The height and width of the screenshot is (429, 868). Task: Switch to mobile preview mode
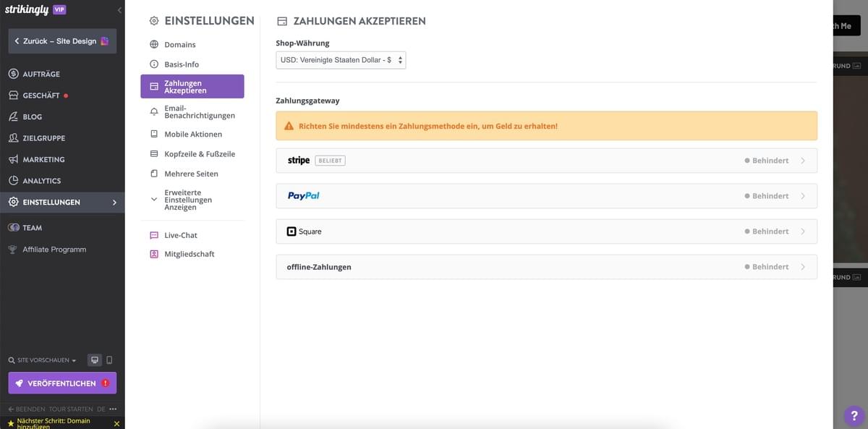pos(110,360)
